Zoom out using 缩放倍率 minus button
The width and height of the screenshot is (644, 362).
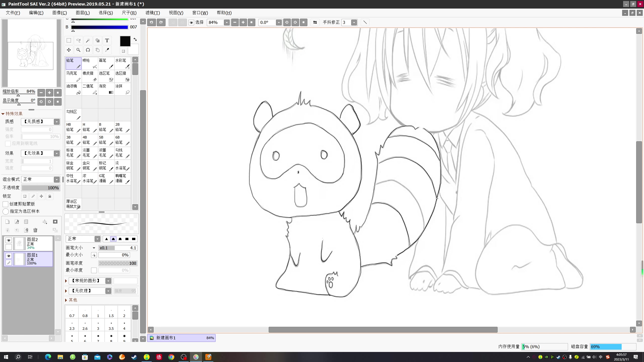pyautogui.click(x=41, y=93)
